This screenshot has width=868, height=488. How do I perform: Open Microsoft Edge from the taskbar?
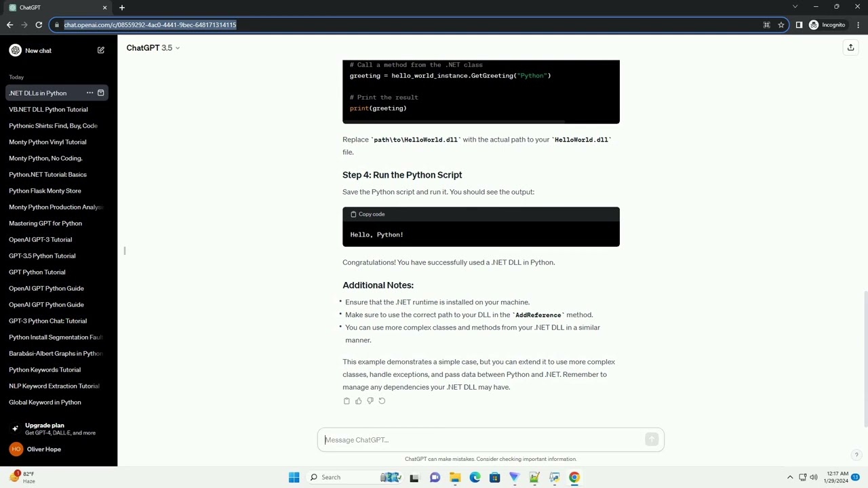pyautogui.click(x=475, y=477)
